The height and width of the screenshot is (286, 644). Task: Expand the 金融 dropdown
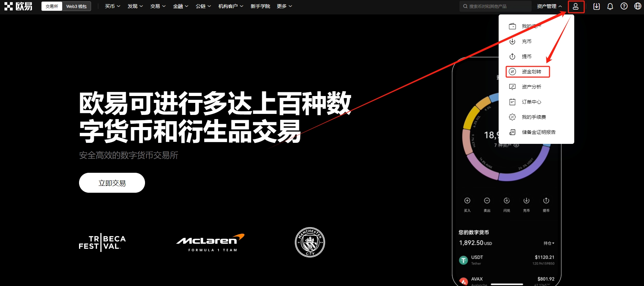(181, 6)
